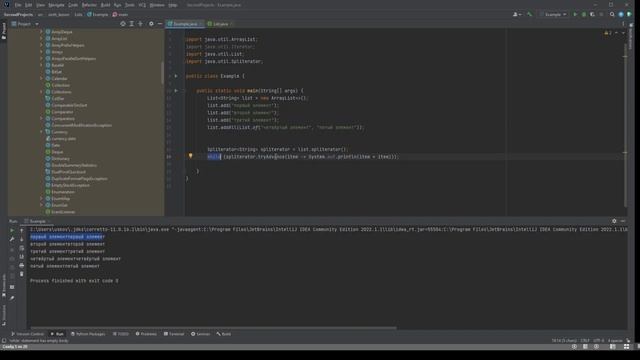This screenshot has width=640, height=360.
Task: Toggle scroll-to-end icon in Run console
Action: pyautogui.click(x=22, y=256)
